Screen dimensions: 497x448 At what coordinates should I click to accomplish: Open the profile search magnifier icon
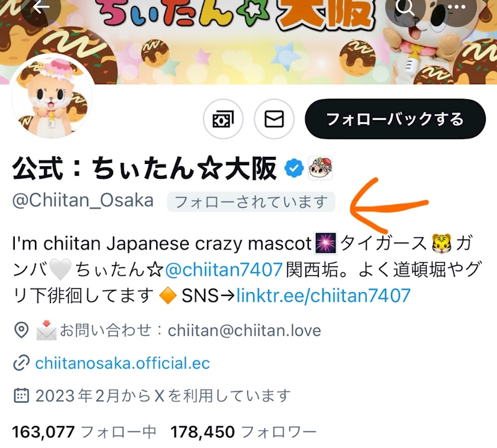tap(405, 7)
